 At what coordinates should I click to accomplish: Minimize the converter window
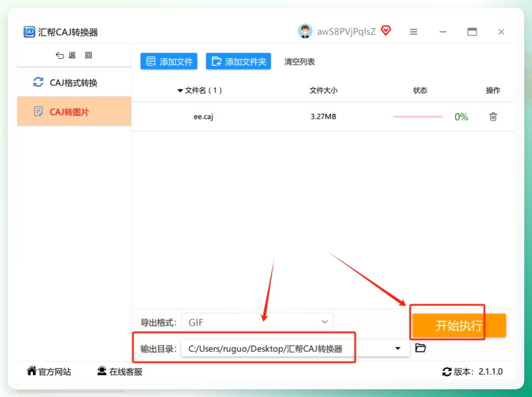(443, 32)
